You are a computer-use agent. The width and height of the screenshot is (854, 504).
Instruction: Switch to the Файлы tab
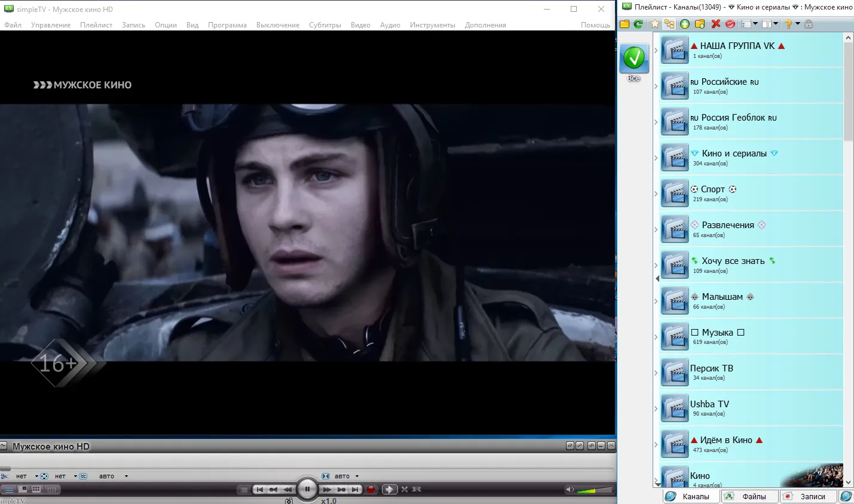point(749,496)
